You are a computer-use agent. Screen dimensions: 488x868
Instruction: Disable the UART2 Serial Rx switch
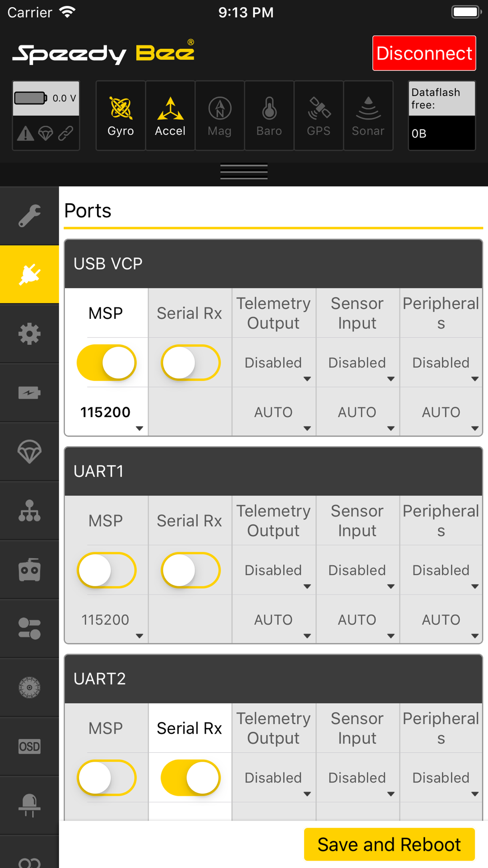click(x=190, y=778)
